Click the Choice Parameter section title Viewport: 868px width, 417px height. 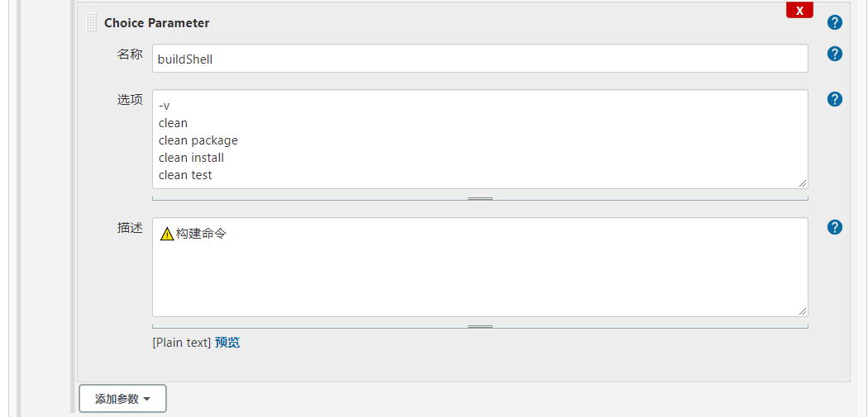157,22
